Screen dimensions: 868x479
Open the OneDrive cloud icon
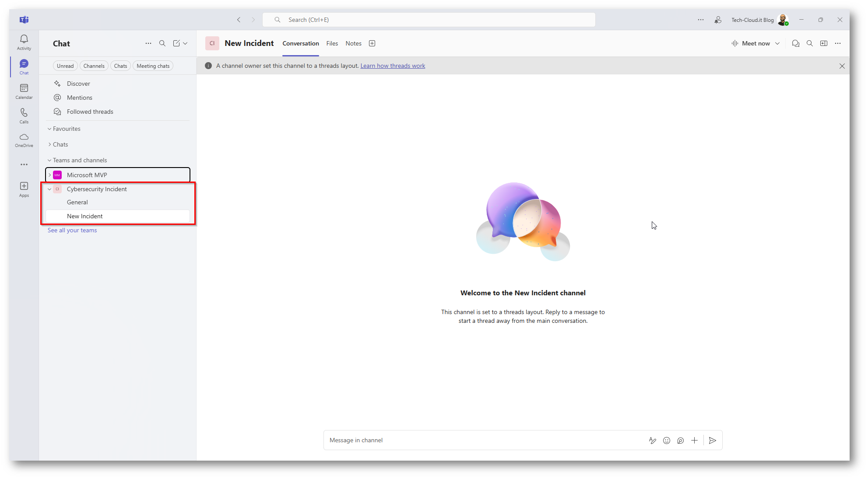(x=24, y=140)
